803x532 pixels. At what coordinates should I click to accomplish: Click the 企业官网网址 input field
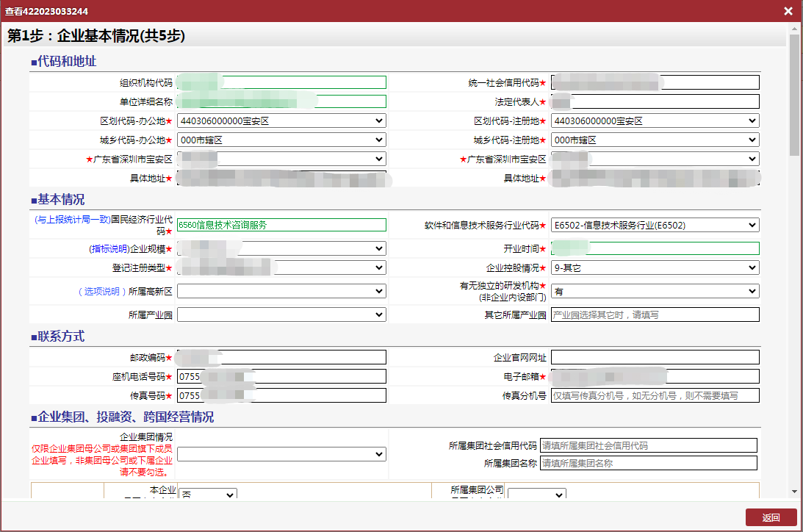pos(655,357)
